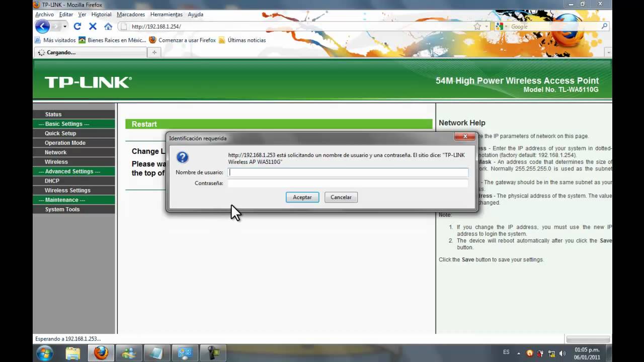Go to the home page icon
Image resolution: width=644 pixels, height=362 pixels.
108,26
